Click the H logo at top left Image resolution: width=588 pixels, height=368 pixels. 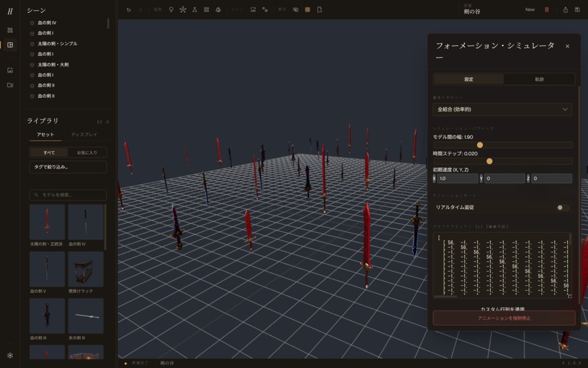coord(10,11)
